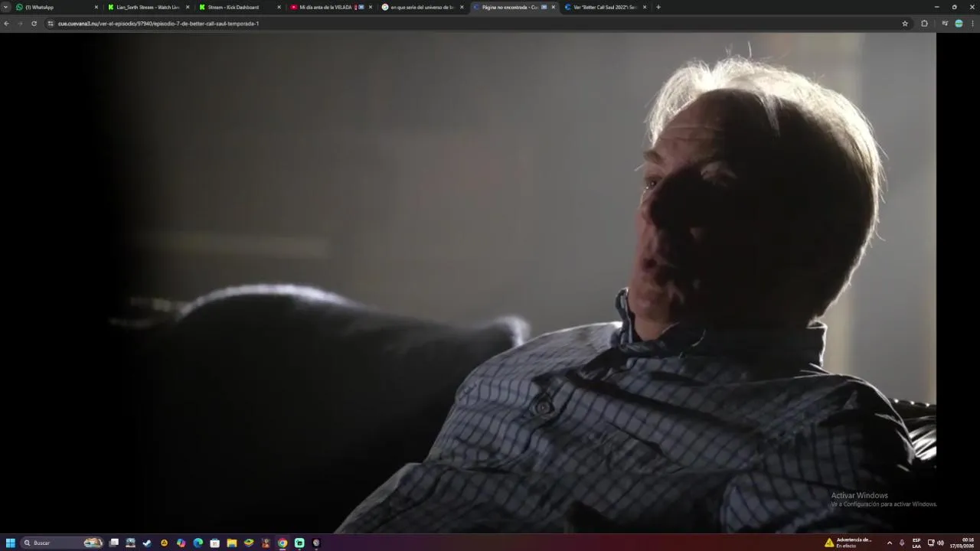Open File Explorer from the taskbar
The image size is (980, 551).
(x=232, y=543)
